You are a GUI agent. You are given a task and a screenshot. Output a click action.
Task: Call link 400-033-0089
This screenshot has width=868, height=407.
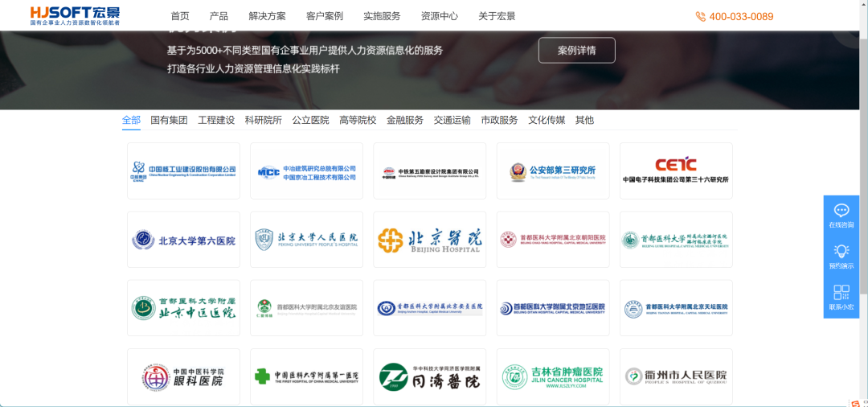tap(741, 17)
